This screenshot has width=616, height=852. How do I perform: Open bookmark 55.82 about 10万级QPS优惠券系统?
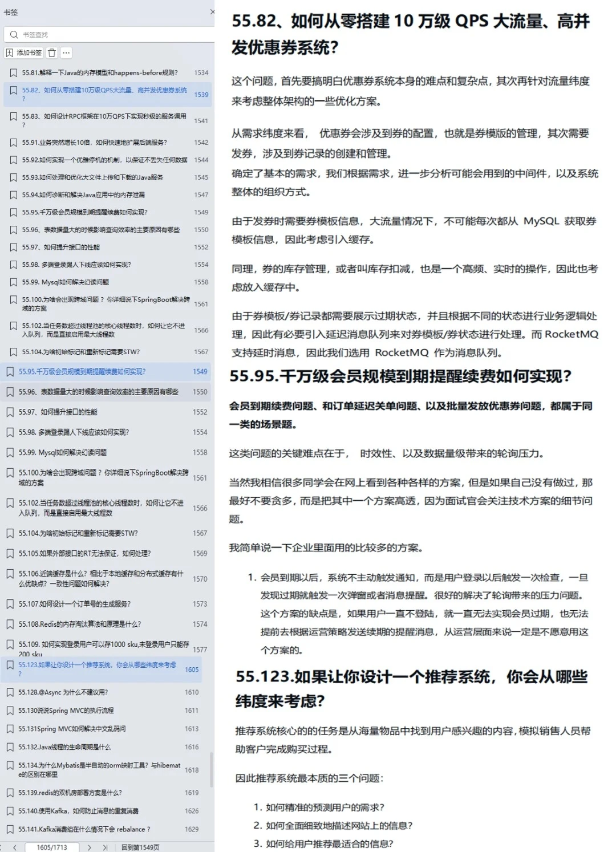[x=103, y=95]
